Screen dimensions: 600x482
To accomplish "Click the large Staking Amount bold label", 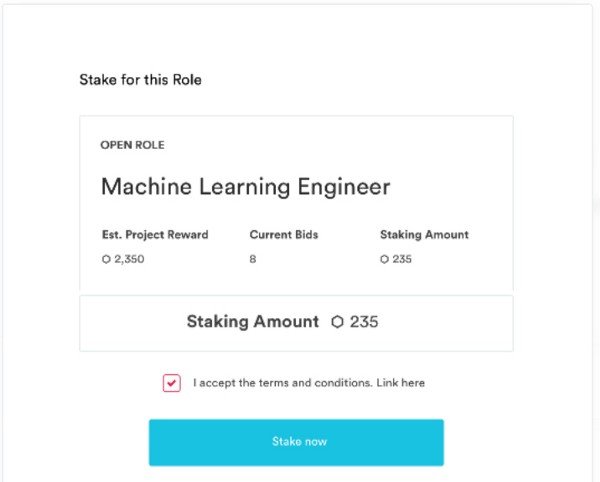I will point(253,321).
